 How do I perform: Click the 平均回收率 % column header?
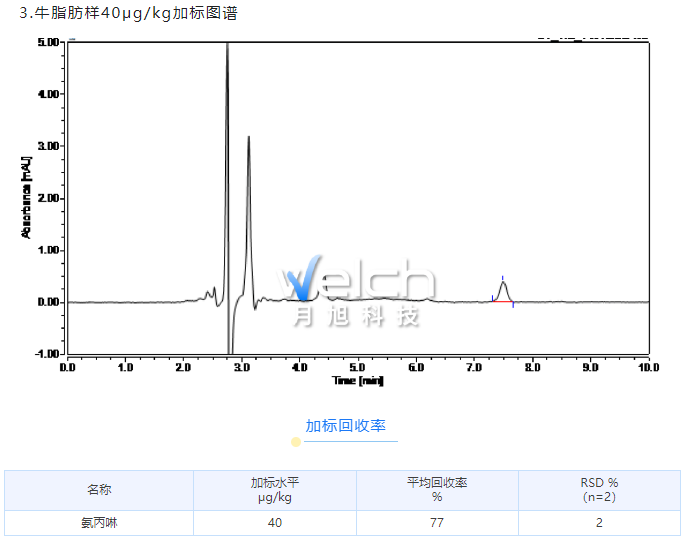pos(437,490)
